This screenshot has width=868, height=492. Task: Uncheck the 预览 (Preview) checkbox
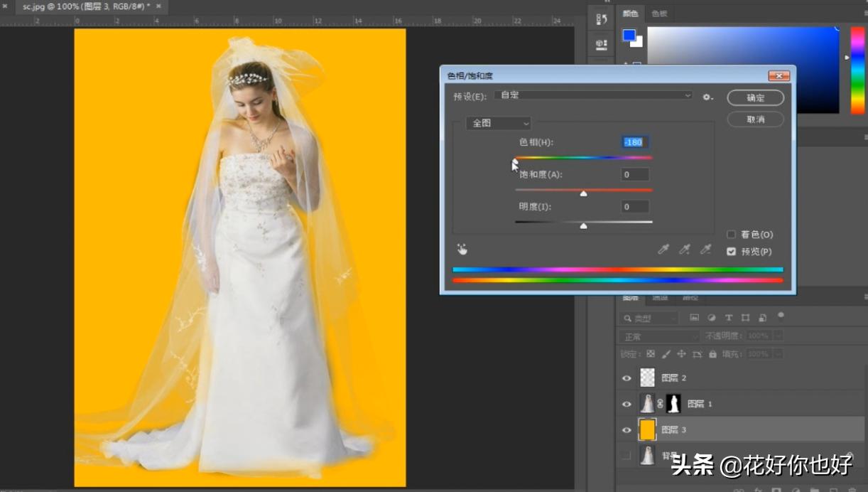(x=731, y=252)
